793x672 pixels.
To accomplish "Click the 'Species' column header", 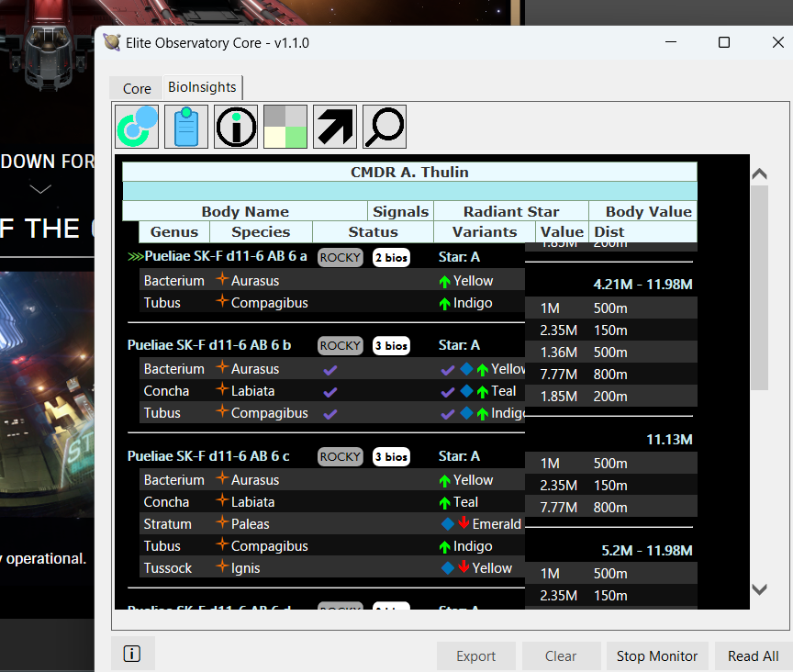I will tap(261, 231).
